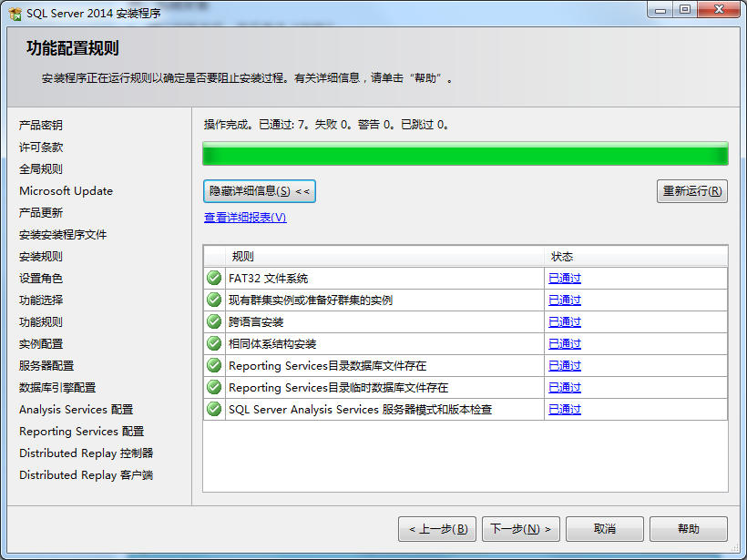Select 全局规则 step in sidebar

click(40, 169)
